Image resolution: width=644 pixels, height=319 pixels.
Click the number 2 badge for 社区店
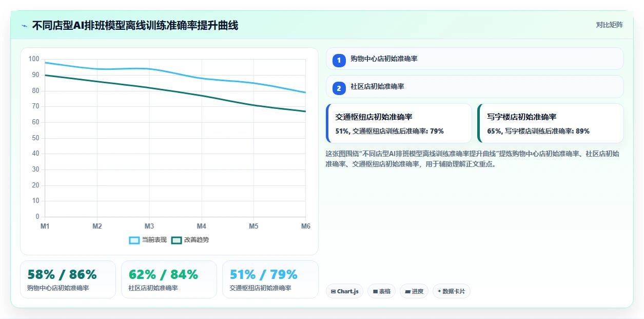click(339, 88)
